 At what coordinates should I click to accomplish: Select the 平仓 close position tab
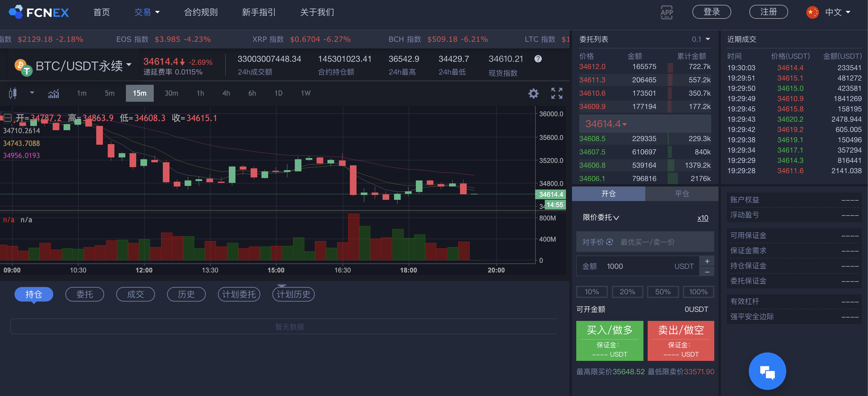[682, 193]
